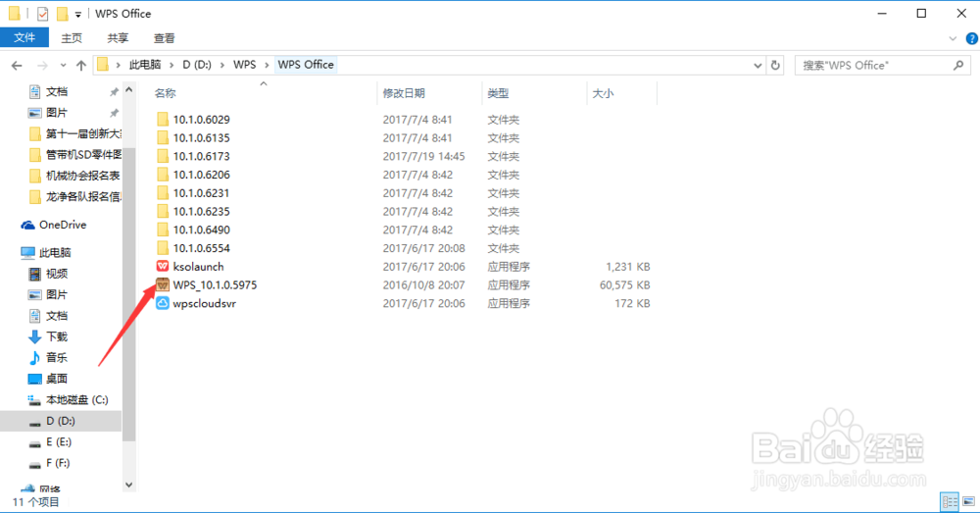The width and height of the screenshot is (980, 513).
Task: Select drive D (D:) in navigation pane
Action: tap(52, 421)
